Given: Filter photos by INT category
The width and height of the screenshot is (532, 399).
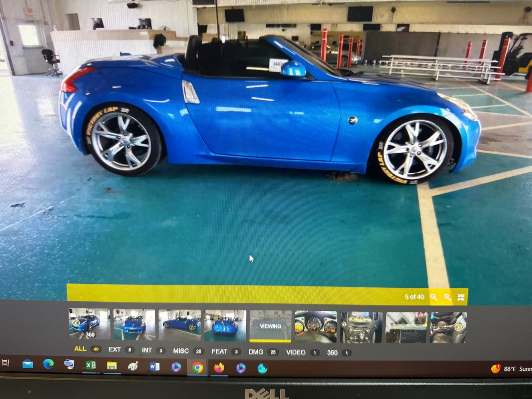Looking at the screenshot, I should 153,350.
